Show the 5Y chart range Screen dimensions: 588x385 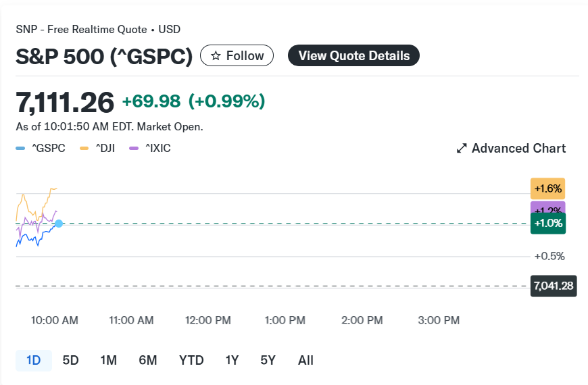coord(268,361)
